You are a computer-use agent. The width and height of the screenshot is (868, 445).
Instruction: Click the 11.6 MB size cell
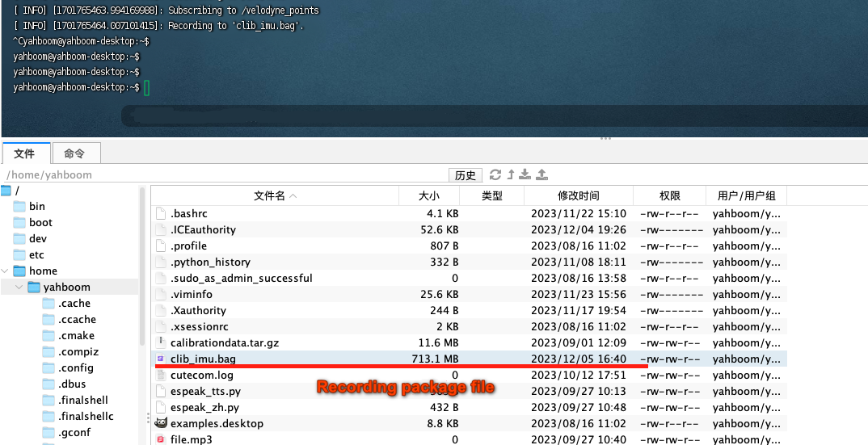[438, 342]
